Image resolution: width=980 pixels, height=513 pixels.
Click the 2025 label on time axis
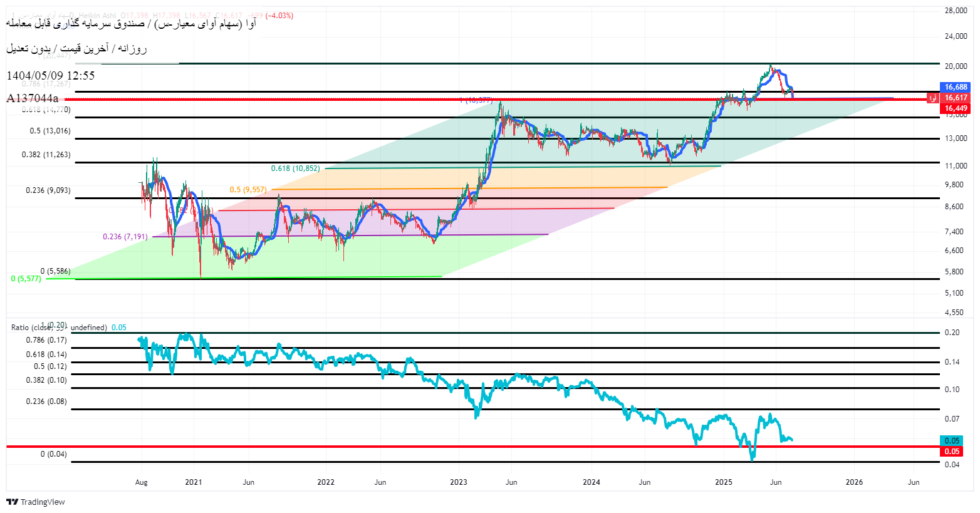(x=724, y=482)
